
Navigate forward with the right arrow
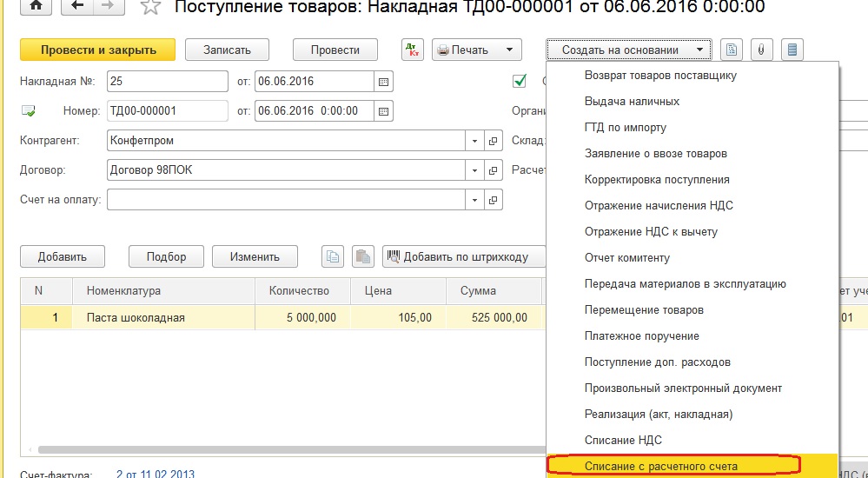pos(109,5)
